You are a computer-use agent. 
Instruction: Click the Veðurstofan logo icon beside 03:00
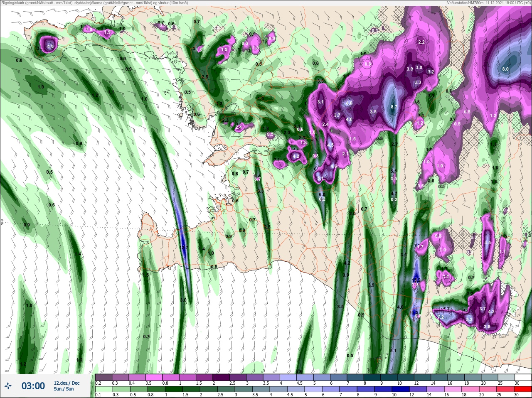click(8, 386)
